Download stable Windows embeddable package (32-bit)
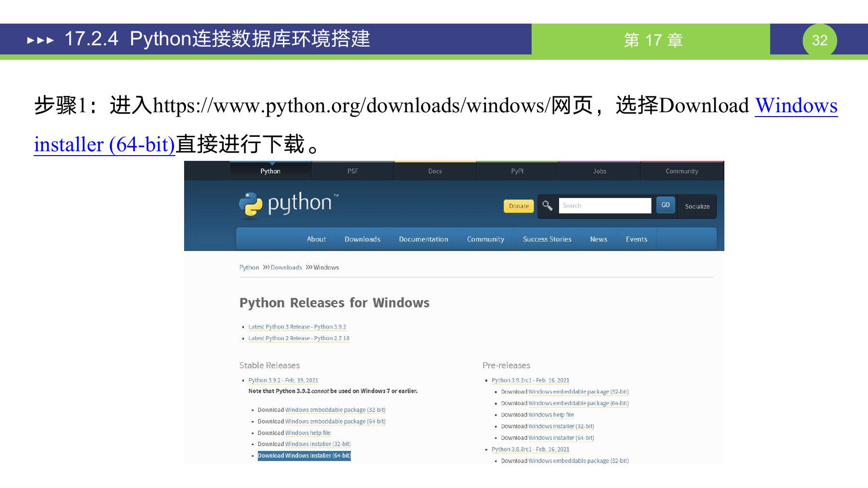 [335, 410]
